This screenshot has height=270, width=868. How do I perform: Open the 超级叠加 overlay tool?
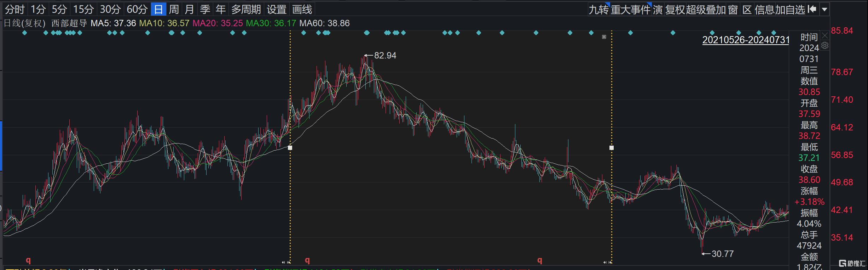click(706, 10)
